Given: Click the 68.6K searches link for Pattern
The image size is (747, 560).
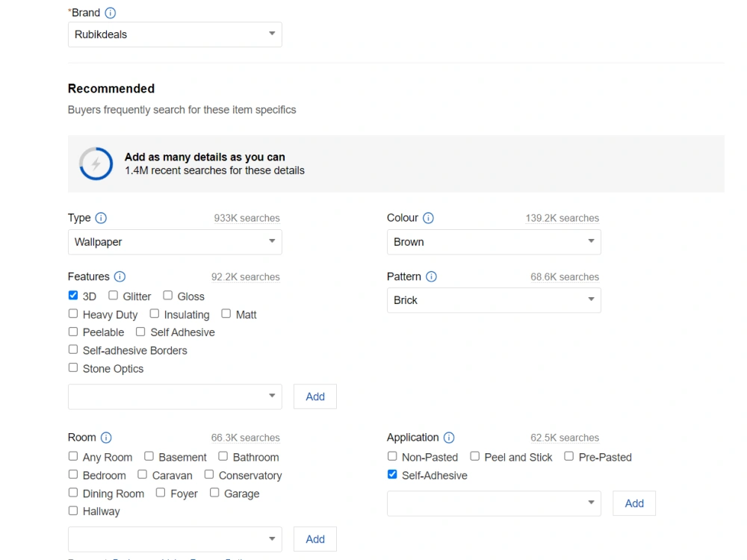Looking at the screenshot, I should click(565, 277).
